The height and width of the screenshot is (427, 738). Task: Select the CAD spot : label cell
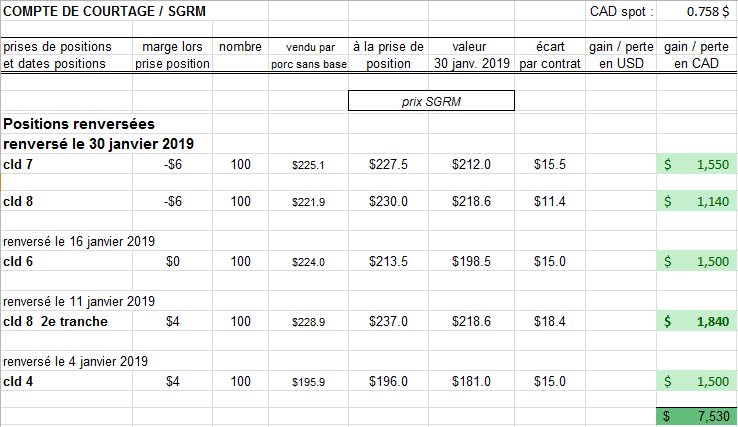tap(620, 12)
